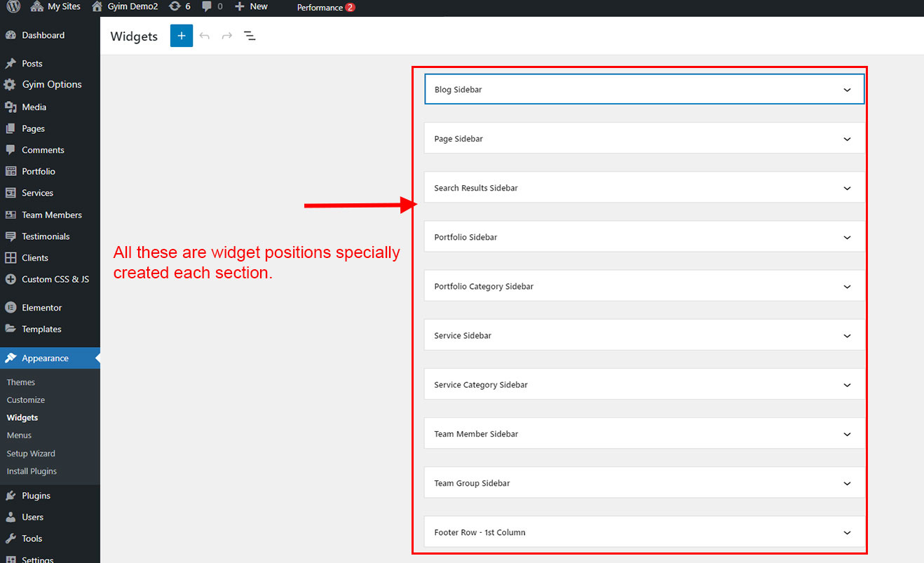Viewport: 924px width, 563px height.
Task: Open the Customize submenu link
Action: click(26, 400)
